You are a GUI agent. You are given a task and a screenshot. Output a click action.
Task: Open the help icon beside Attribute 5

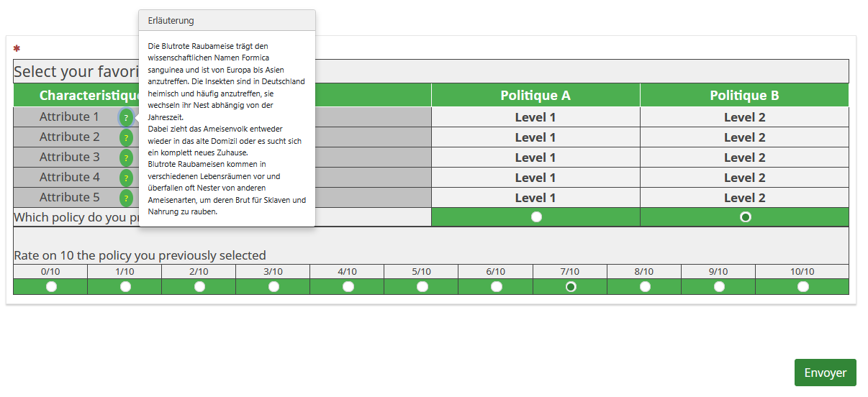click(126, 198)
